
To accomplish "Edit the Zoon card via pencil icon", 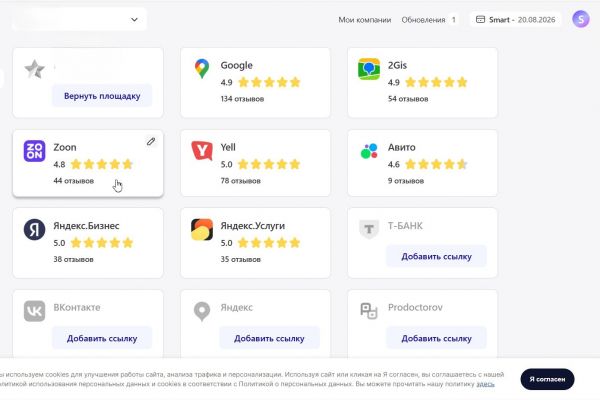I will point(151,142).
